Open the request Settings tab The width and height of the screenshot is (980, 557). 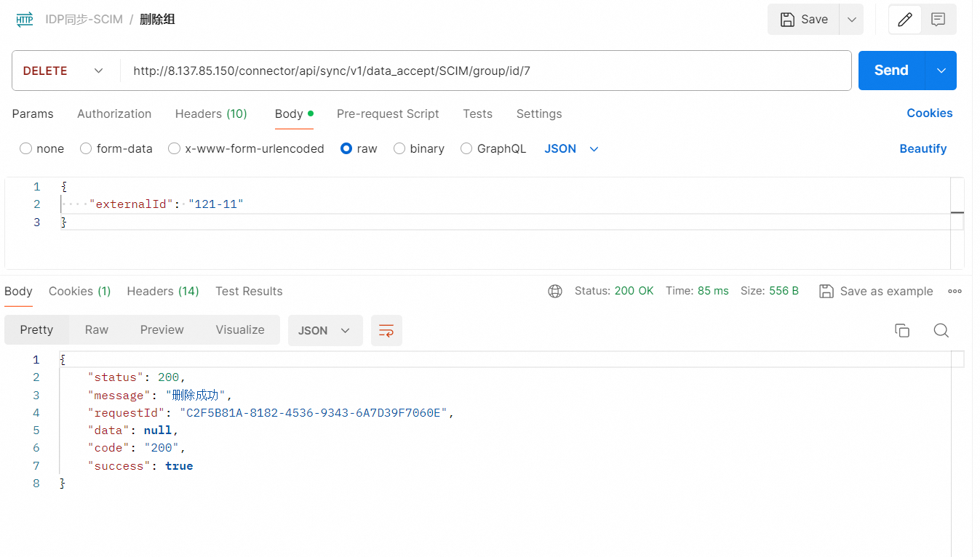click(x=539, y=113)
